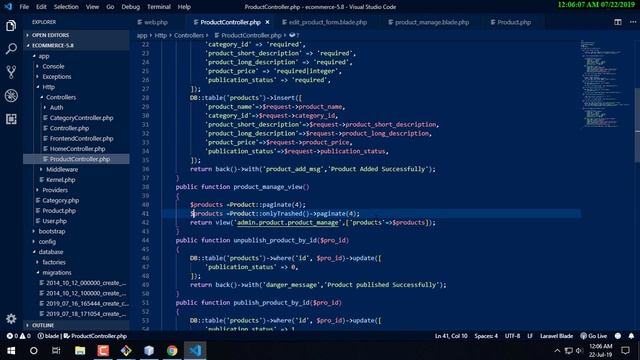This screenshot has width=640, height=360.
Task: Click the errors and warnings status indicator
Action: pyautogui.click(x=18, y=336)
